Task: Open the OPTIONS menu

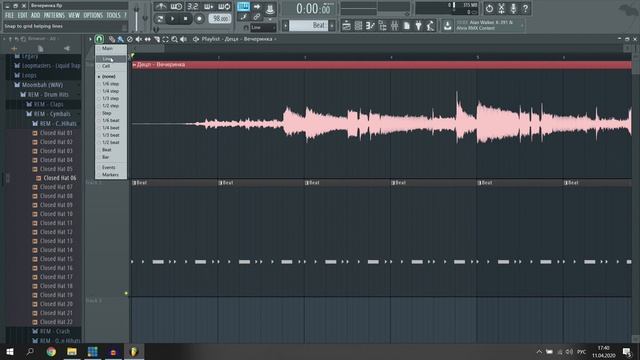Action: coord(93,15)
